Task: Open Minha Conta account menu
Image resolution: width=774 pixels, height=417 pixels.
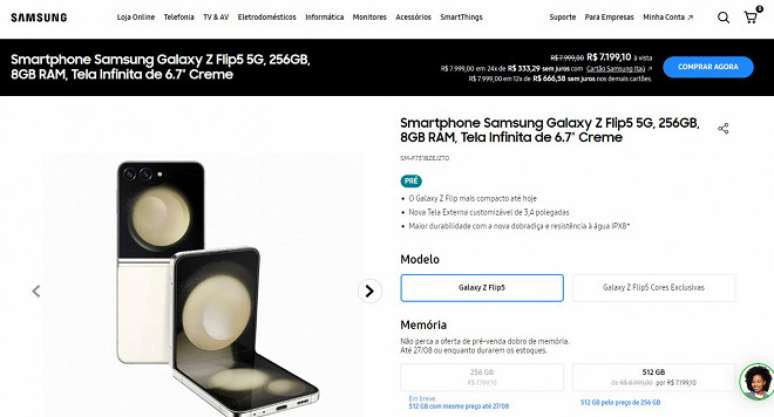Action: 668,17
